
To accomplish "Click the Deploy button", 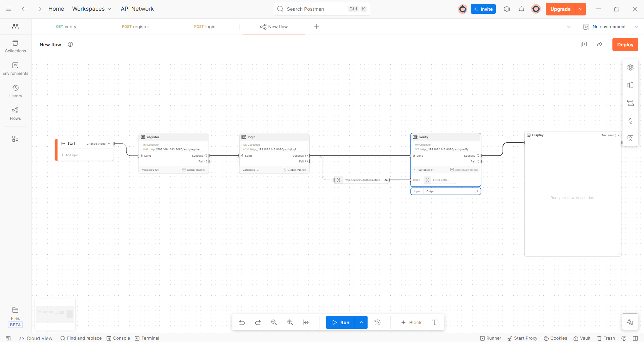I will click(x=625, y=45).
